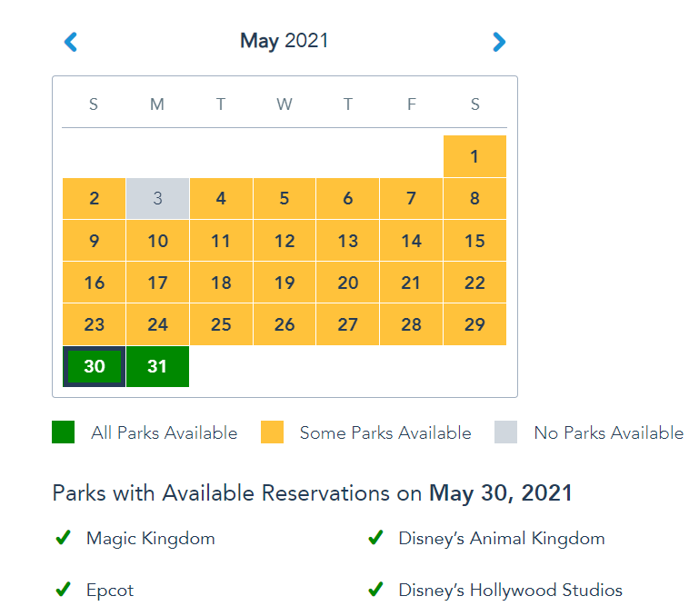The image size is (699, 616).
Task: Choose May 31 green date cell
Action: (157, 366)
